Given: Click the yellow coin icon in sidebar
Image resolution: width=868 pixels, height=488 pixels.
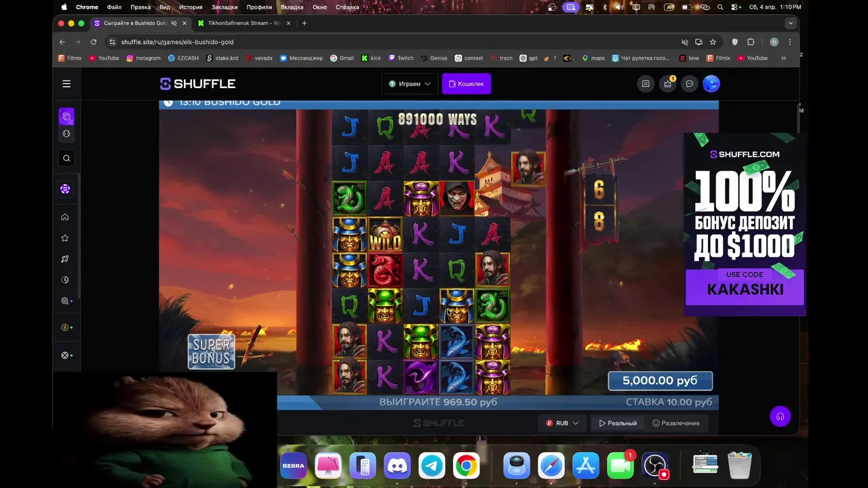Looking at the screenshot, I should (x=65, y=327).
